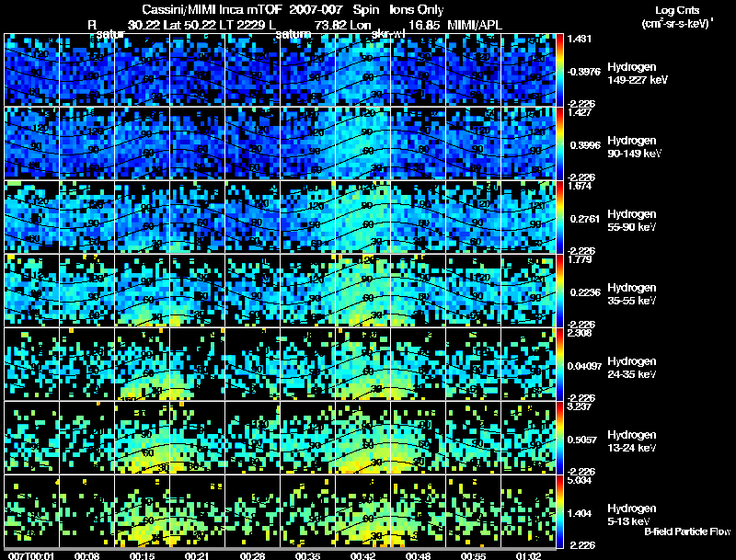Open the 00:42 panel in the 5-13 keV row
This screenshot has width=736, height=560.
(362, 511)
